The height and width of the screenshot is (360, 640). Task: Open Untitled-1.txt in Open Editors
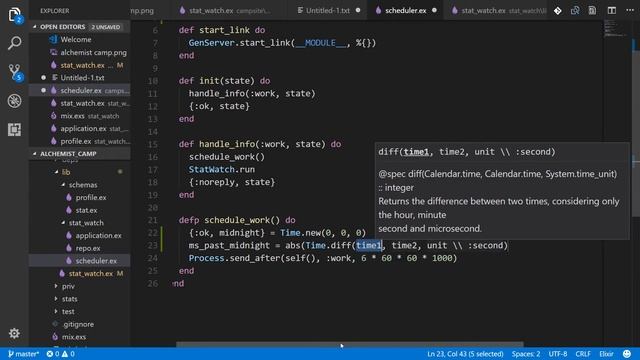80,78
